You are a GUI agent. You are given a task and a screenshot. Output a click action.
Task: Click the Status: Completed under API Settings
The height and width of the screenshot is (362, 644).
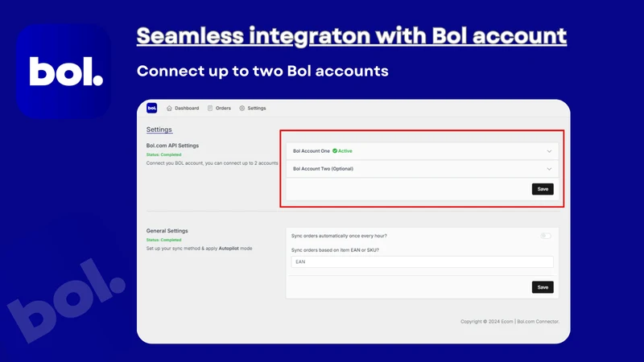pyautogui.click(x=163, y=154)
